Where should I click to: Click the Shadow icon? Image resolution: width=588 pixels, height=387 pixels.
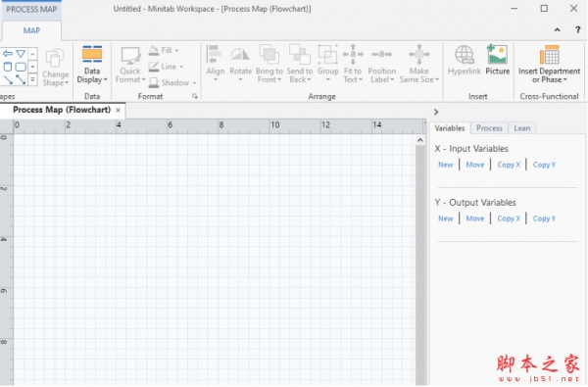[x=154, y=82]
